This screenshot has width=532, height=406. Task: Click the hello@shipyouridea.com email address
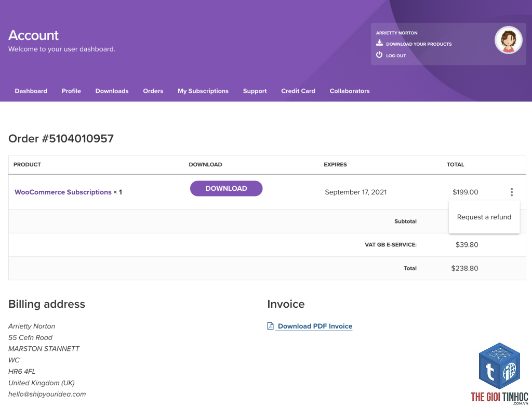point(47,394)
